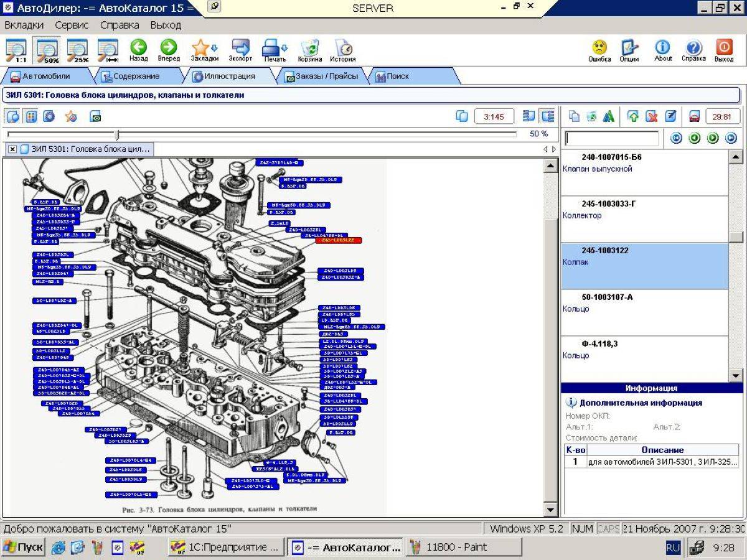The height and width of the screenshot is (560, 747).
Task: Click the star bookmark icon in illustration toolbar
Action: tap(71, 116)
